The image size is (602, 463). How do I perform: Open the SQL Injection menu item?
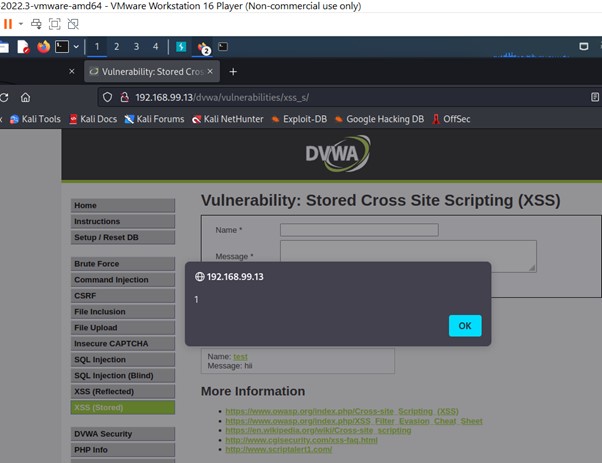122,359
